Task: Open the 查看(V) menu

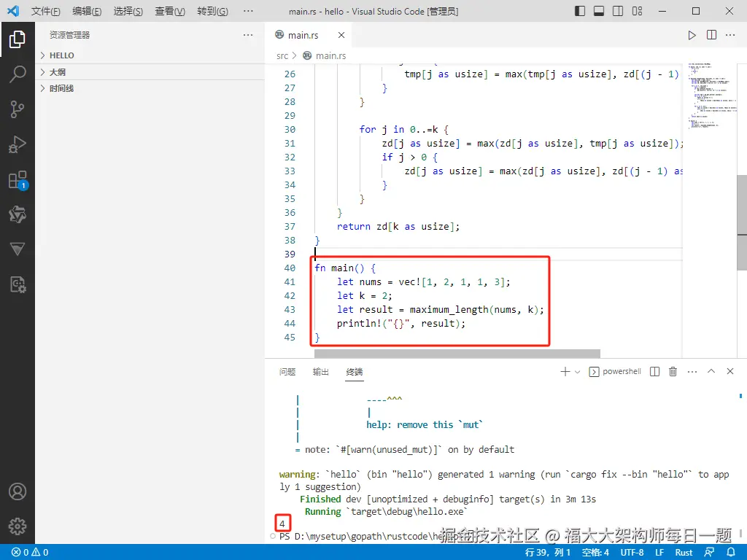Action: coord(170,11)
